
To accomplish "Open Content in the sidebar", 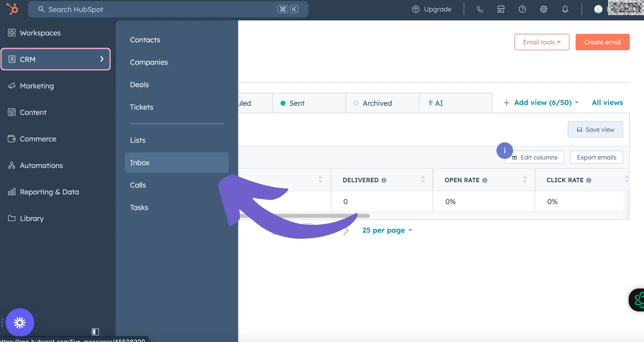I will (x=55, y=112).
